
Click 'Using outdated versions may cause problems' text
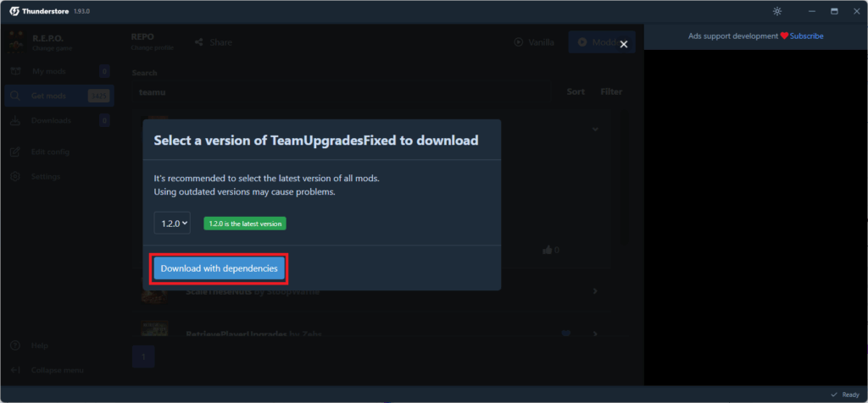(x=245, y=192)
